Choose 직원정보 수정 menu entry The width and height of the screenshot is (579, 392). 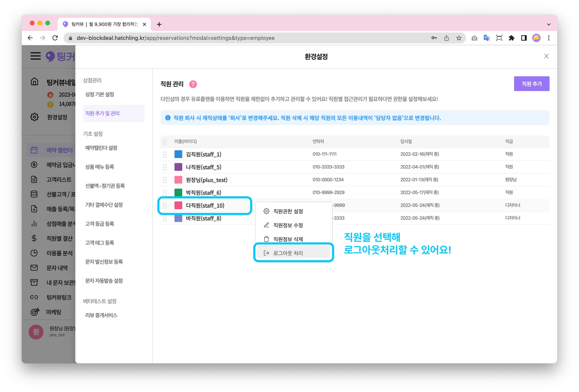pos(288,225)
